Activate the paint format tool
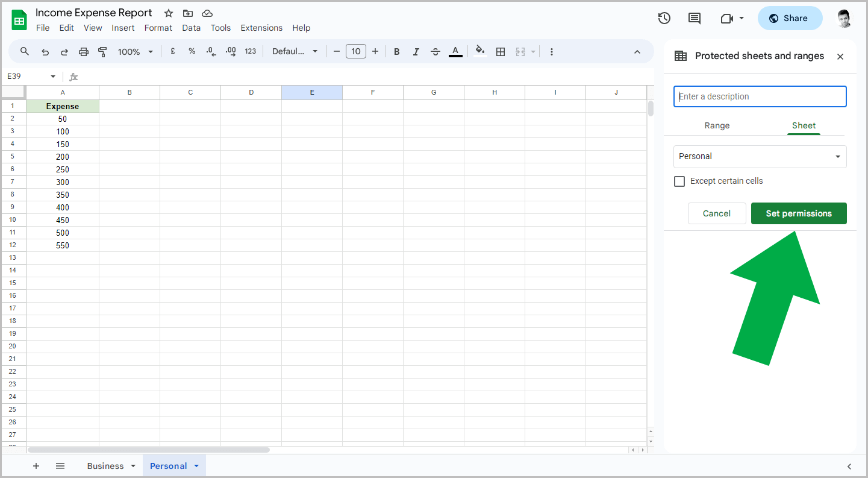The width and height of the screenshot is (868, 478). coord(102,52)
